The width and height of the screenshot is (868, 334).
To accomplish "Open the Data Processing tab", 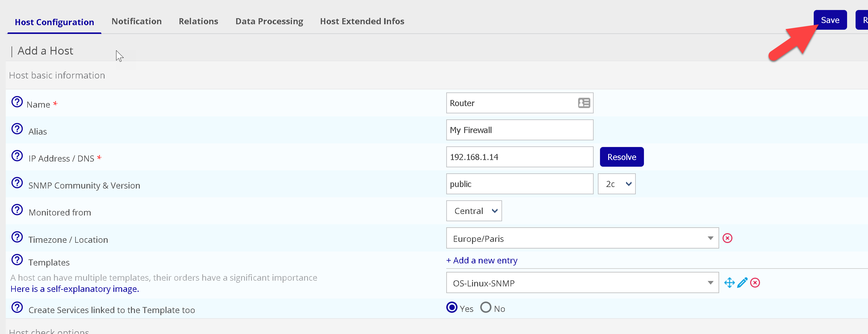I will pyautogui.click(x=269, y=21).
